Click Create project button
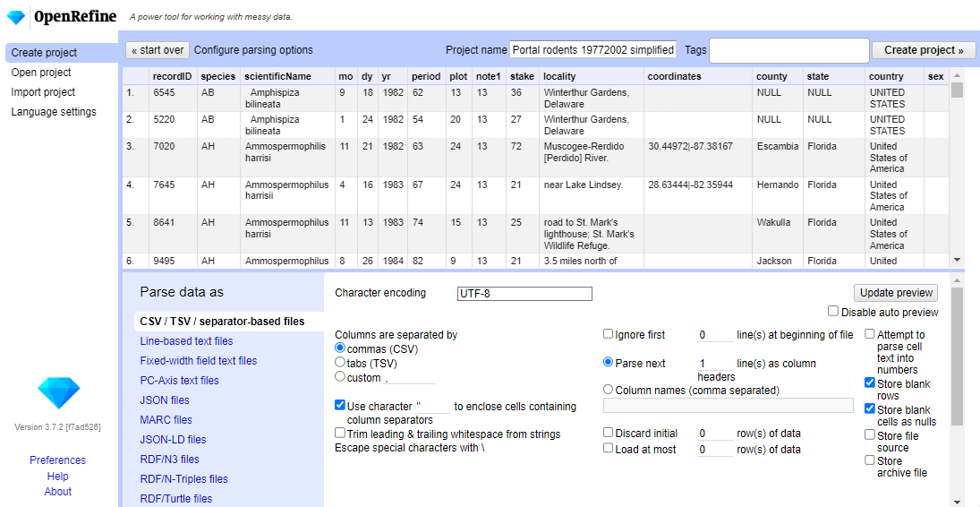 point(924,50)
